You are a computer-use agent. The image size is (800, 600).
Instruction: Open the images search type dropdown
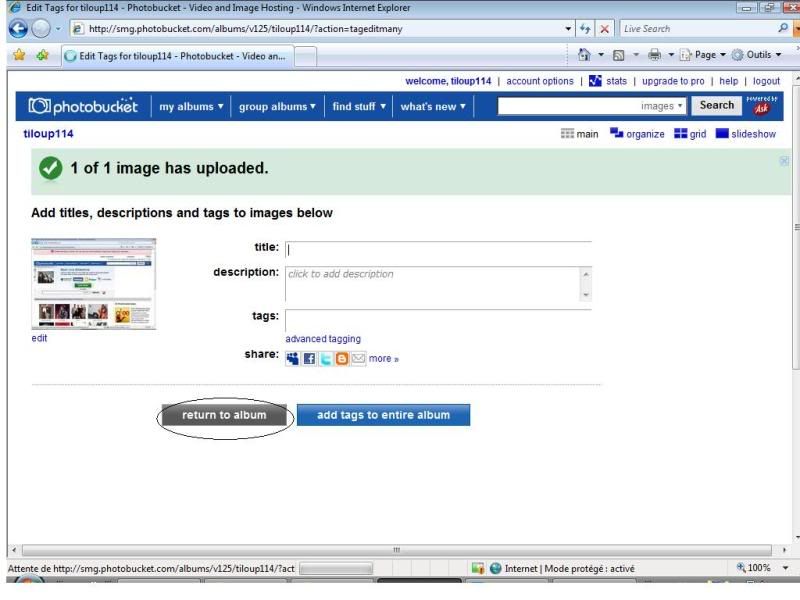point(662,106)
